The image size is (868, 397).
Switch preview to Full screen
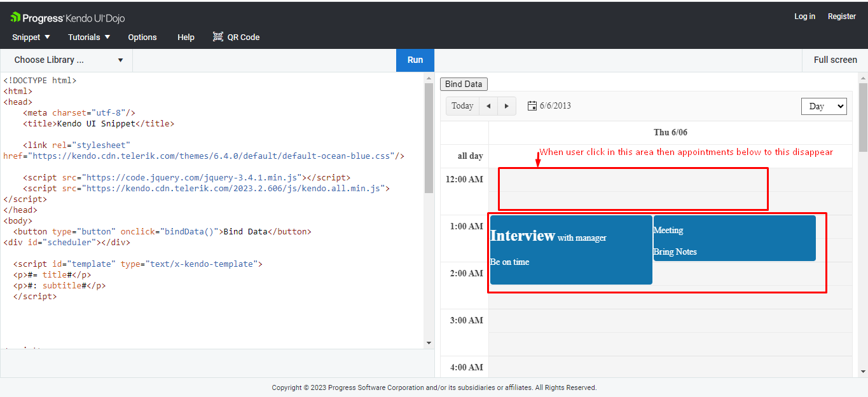[x=835, y=60]
